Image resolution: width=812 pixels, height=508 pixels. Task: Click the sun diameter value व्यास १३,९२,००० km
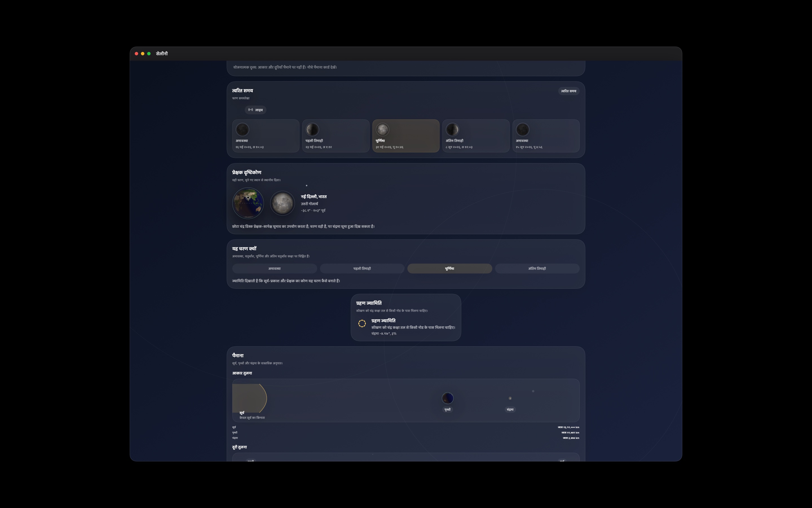coord(568,427)
